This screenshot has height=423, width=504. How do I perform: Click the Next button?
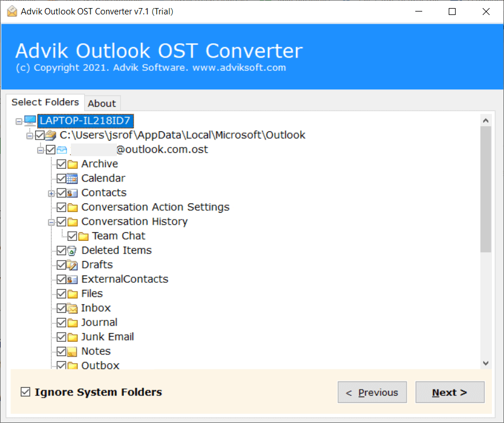pos(450,392)
